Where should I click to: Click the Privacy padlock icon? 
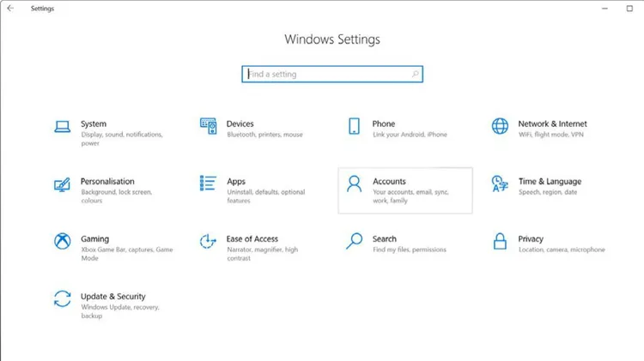pos(500,241)
